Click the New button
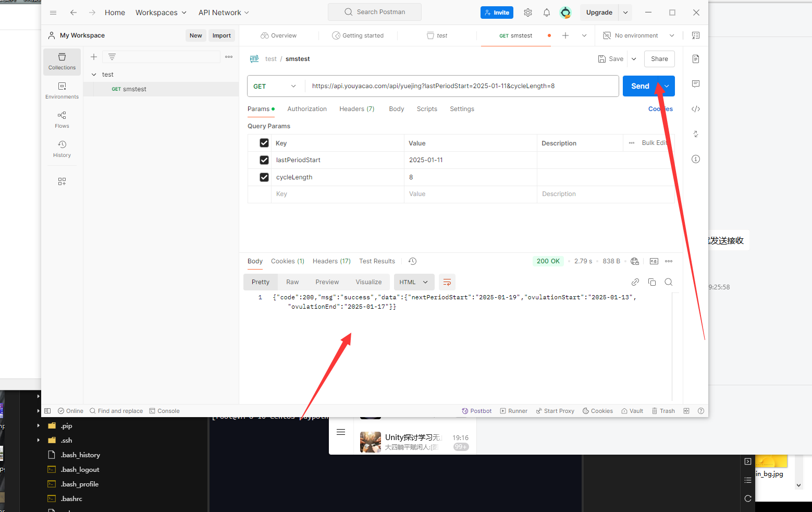Screen dimensions: 812x512 tap(196, 35)
